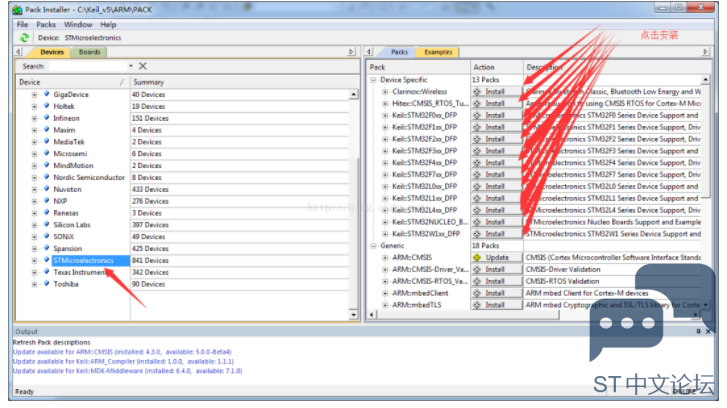Select the Nordic Semiconductor device row

[x=182, y=177]
